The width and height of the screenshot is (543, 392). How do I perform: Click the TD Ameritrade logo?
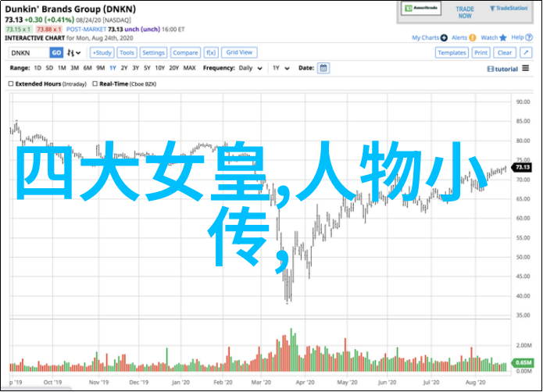(x=421, y=9)
